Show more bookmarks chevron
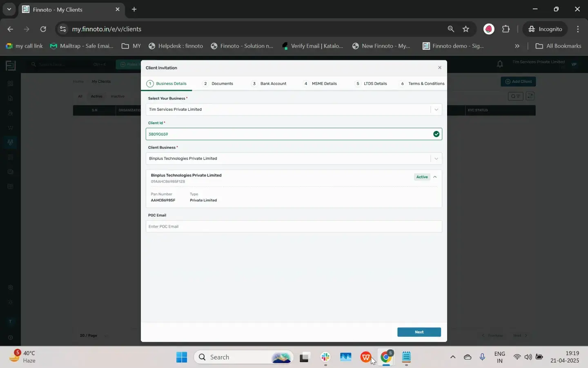This screenshot has width=588, height=368. click(x=517, y=46)
